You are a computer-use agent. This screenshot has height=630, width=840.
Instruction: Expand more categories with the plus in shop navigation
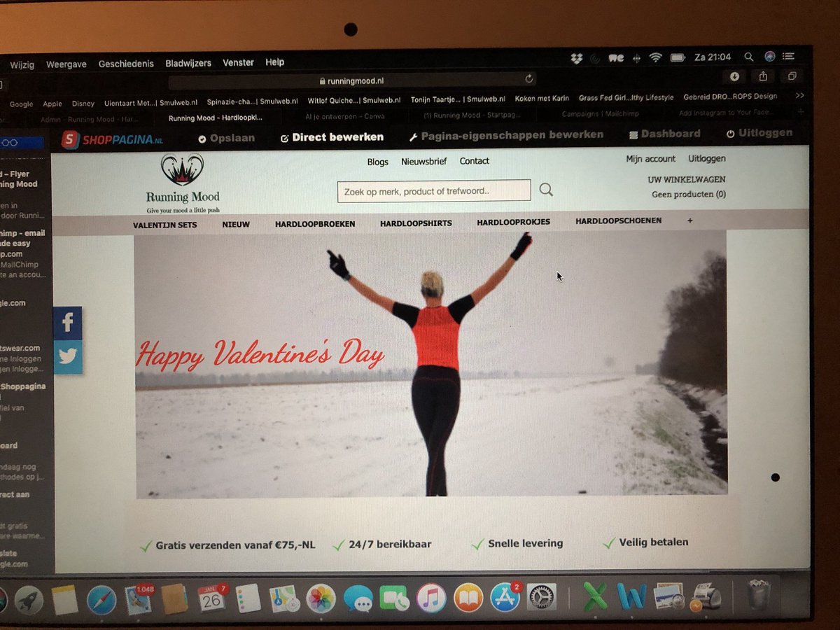pos(690,220)
